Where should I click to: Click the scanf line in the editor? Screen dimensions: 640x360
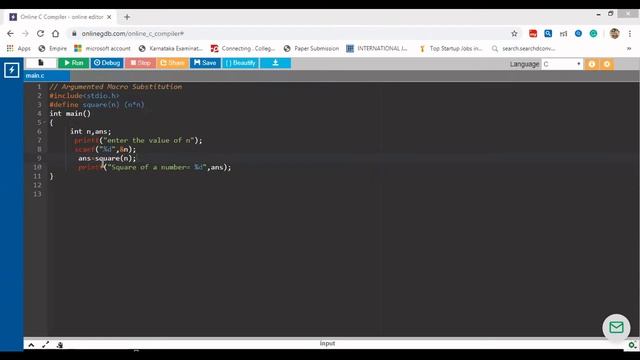coord(105,149)
